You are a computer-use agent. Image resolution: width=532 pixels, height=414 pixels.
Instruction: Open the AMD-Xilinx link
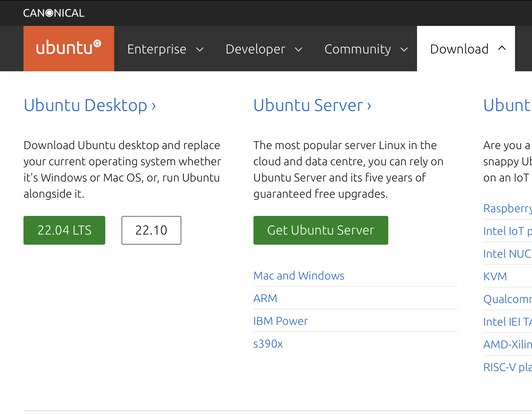click(x=508, y=344)
